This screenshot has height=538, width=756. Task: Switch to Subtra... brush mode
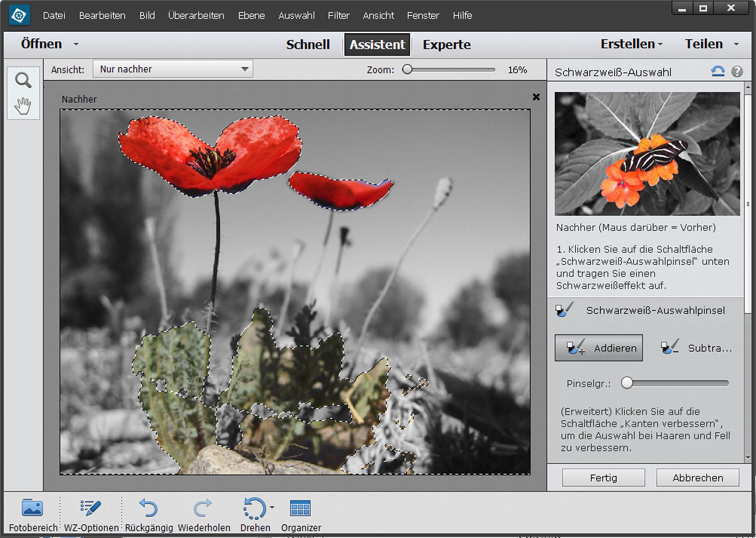click(x=696, y=348)
